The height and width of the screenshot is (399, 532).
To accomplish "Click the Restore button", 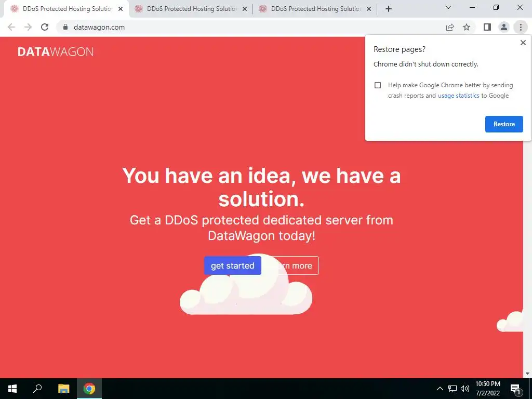I will pyautogui.click(x=504, y=124).
